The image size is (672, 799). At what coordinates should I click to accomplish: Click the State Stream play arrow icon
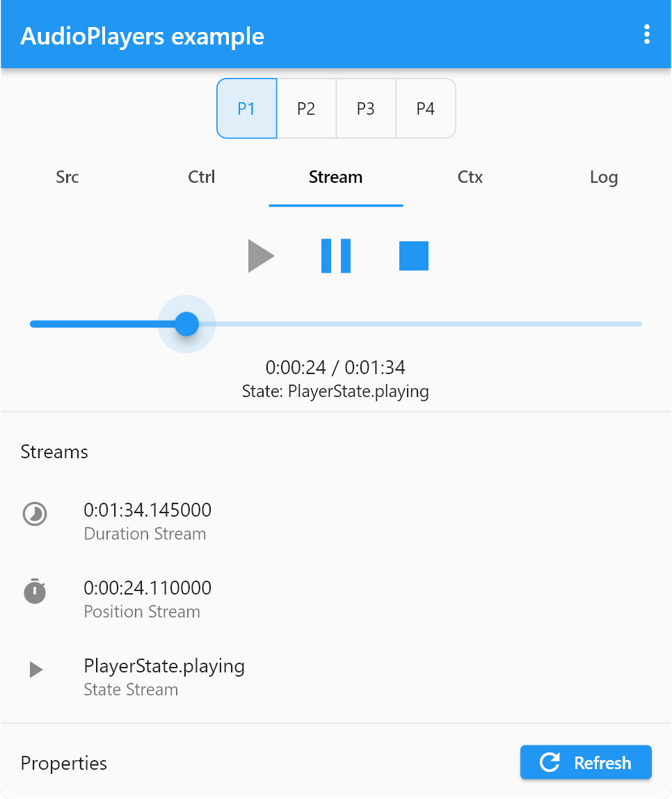coord(34,670)
